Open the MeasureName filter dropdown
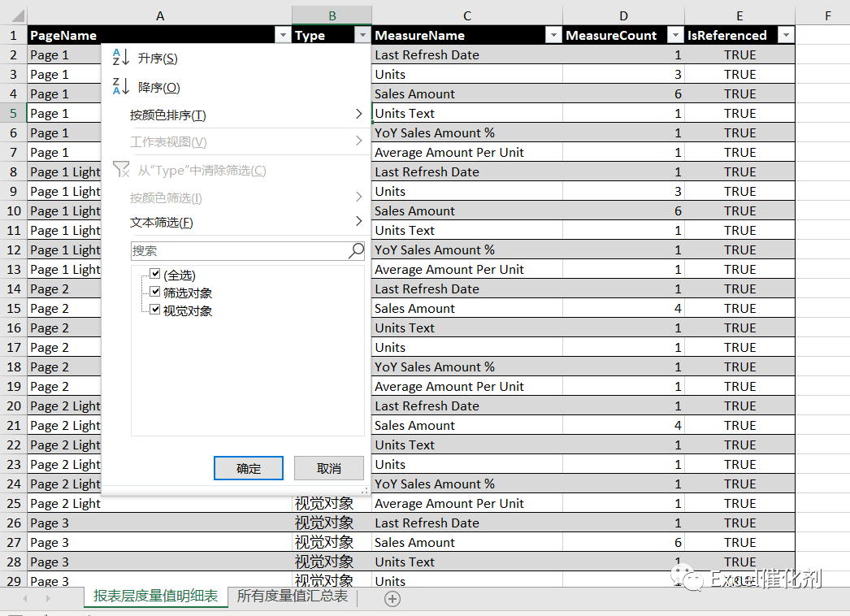 coord(553,35)
